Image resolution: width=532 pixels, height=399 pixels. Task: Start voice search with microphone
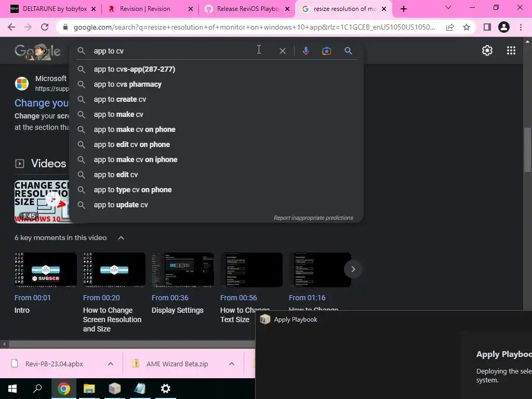(x=305, y=51)
